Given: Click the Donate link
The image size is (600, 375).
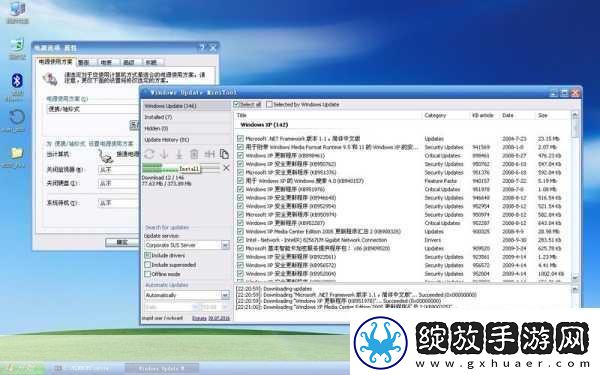Looking at the screenshot, I should [199, 318].
